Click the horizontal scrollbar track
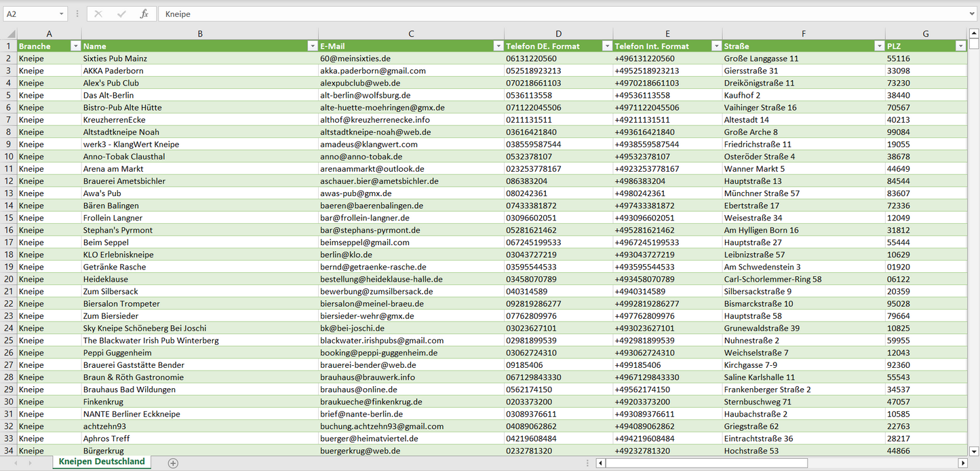980x471 pixels. (x=882, y=463)
